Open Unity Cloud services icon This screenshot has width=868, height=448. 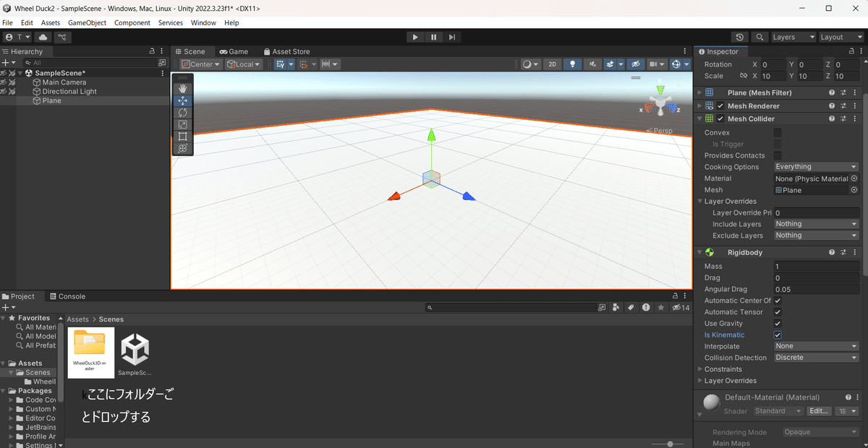point(43,37)
